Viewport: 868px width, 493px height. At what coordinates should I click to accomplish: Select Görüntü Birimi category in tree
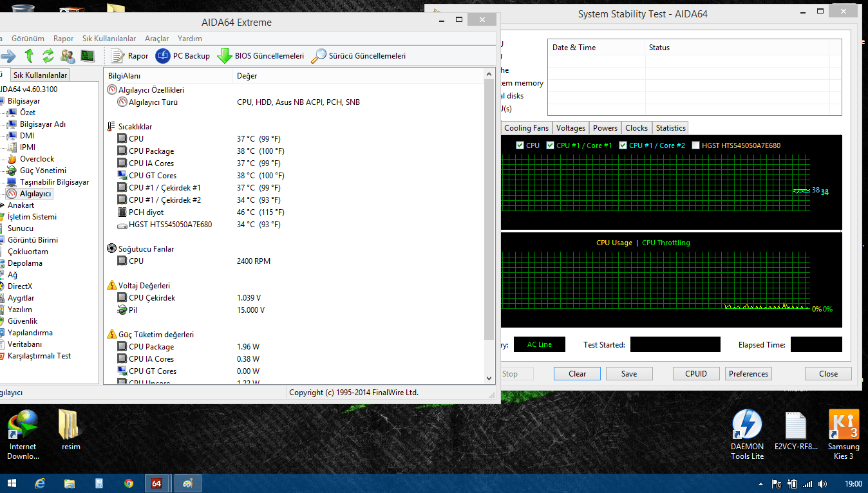click(33, 240)
